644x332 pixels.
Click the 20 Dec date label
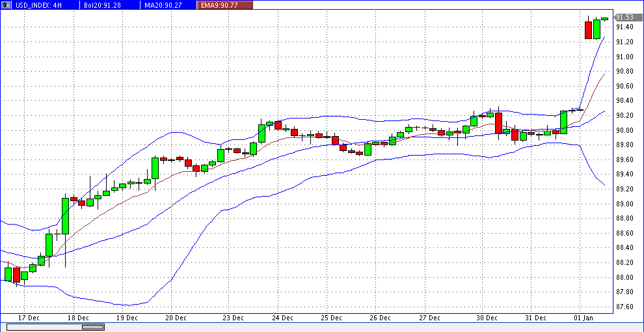tap(176, 318)
